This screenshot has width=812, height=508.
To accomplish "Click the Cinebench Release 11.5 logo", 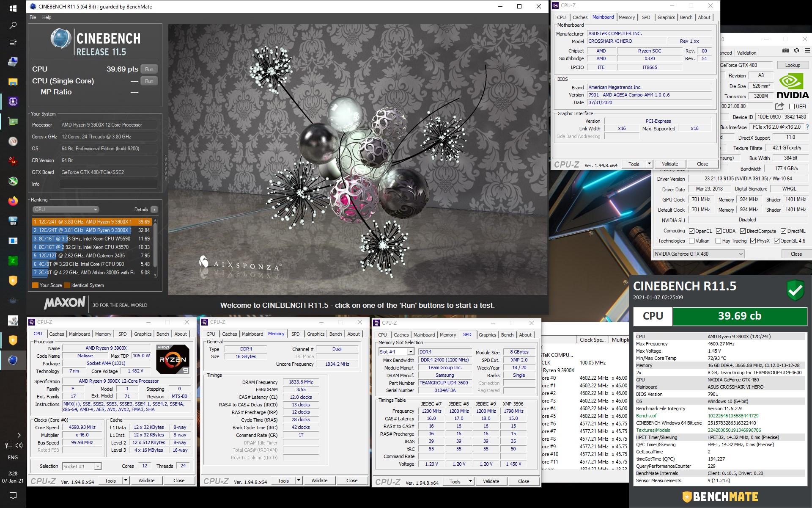I will [x=95, y=42].
